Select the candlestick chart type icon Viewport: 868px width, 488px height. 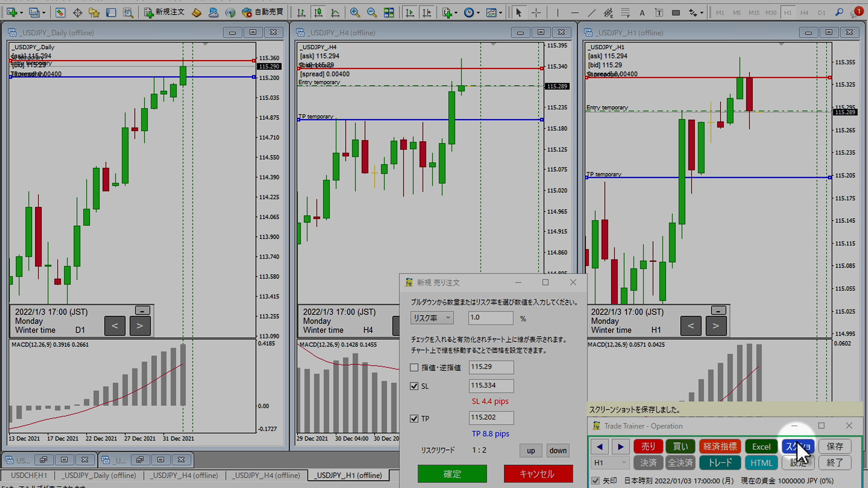click(318, 13)
